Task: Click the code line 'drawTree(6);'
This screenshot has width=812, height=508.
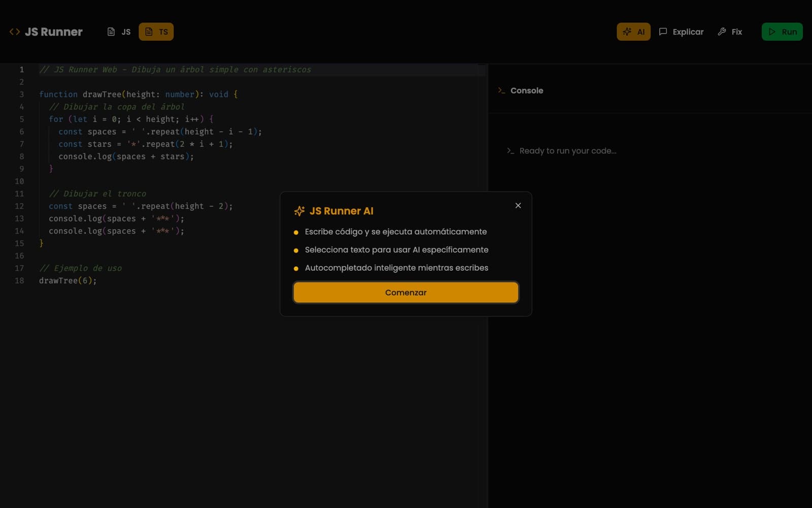Action: pyautogui.click(x=68, y=280)
